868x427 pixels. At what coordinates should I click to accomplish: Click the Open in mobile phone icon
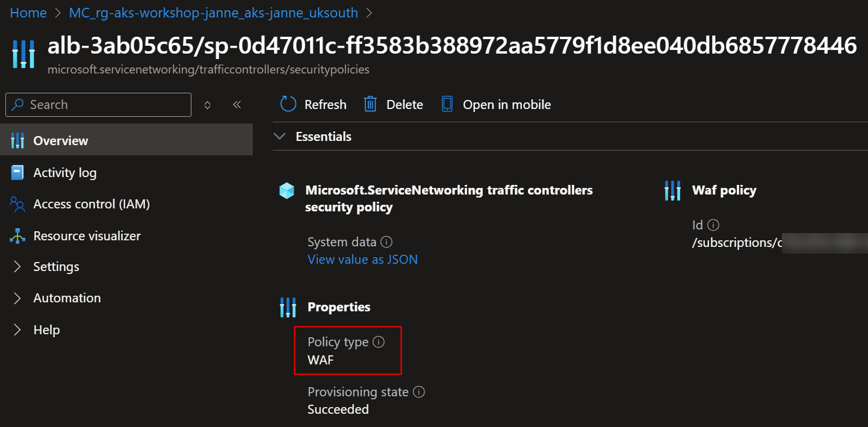447,104
